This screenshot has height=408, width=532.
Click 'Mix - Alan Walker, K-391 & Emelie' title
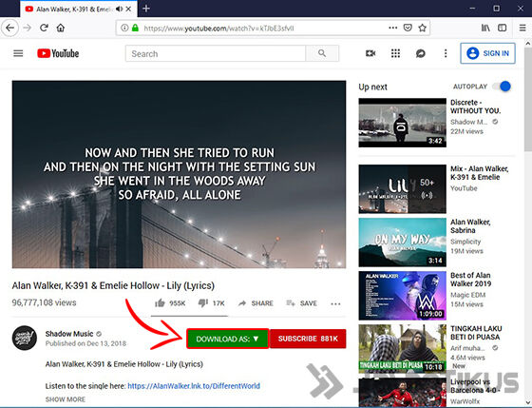tap(479, 173)
